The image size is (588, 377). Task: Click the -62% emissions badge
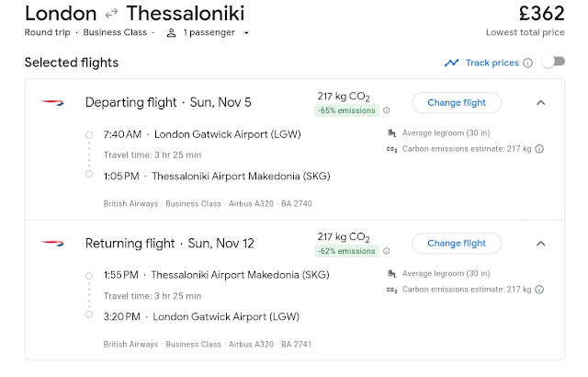(x=347, y=252)
